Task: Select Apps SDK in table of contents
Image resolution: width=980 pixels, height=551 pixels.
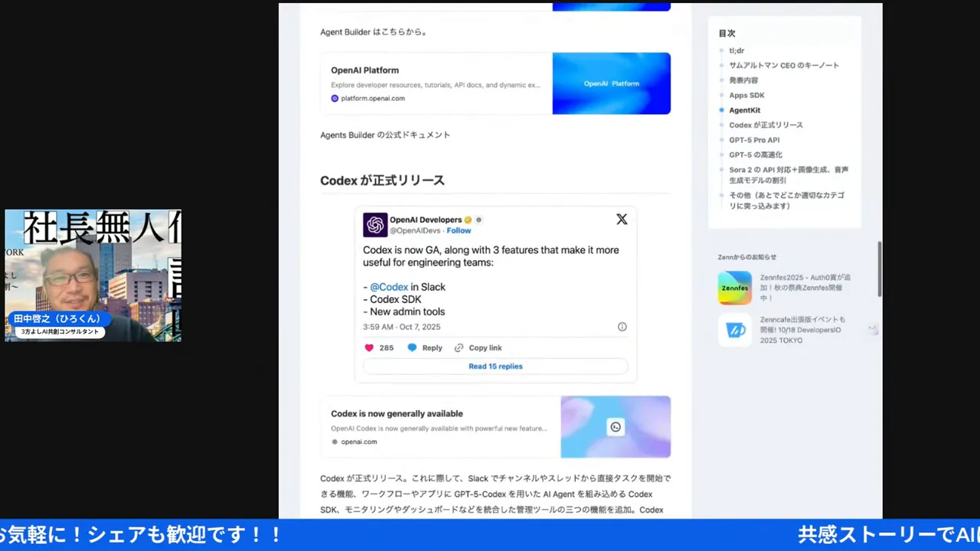Action: (746, 95)
